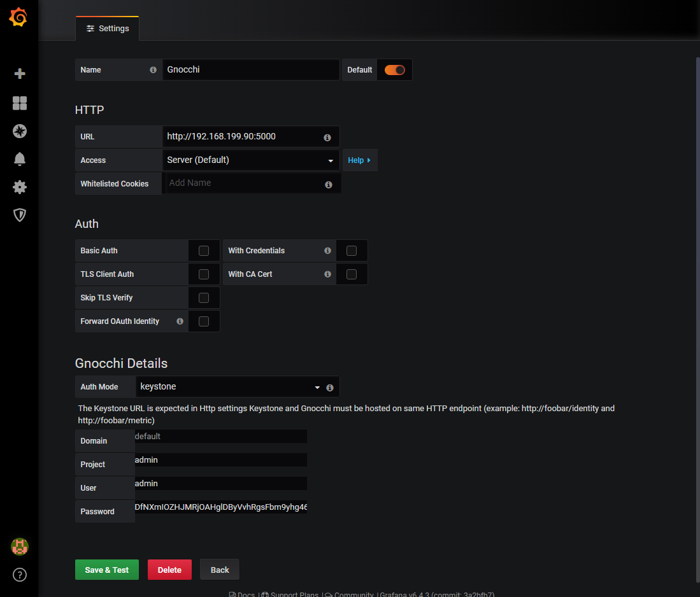This screenshot has width=700, height=597.
Task: Click the Grafana v6.4.3 version text
Action: coord(437,594)
